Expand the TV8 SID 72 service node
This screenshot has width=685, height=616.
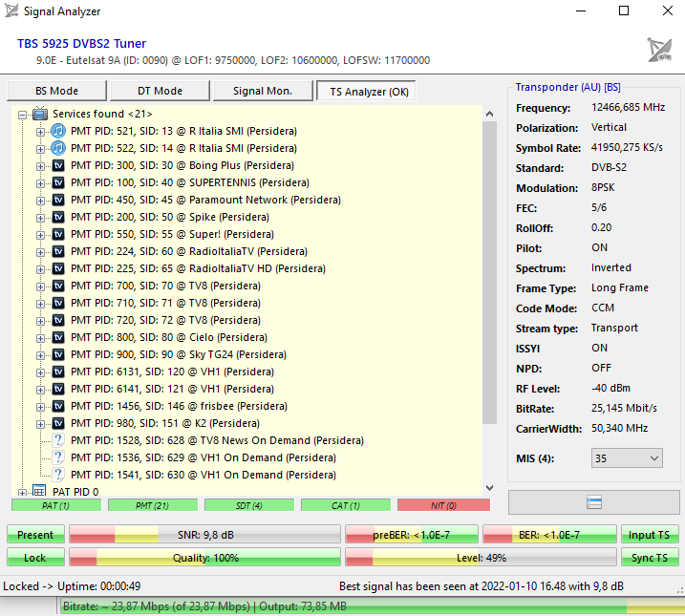coord(40,321)
